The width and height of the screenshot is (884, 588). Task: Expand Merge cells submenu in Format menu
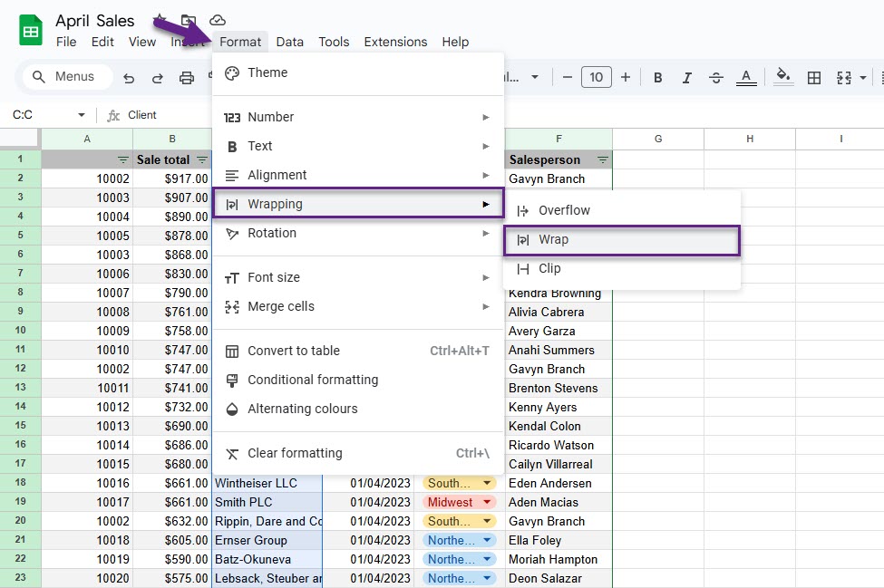coord(358,306)
